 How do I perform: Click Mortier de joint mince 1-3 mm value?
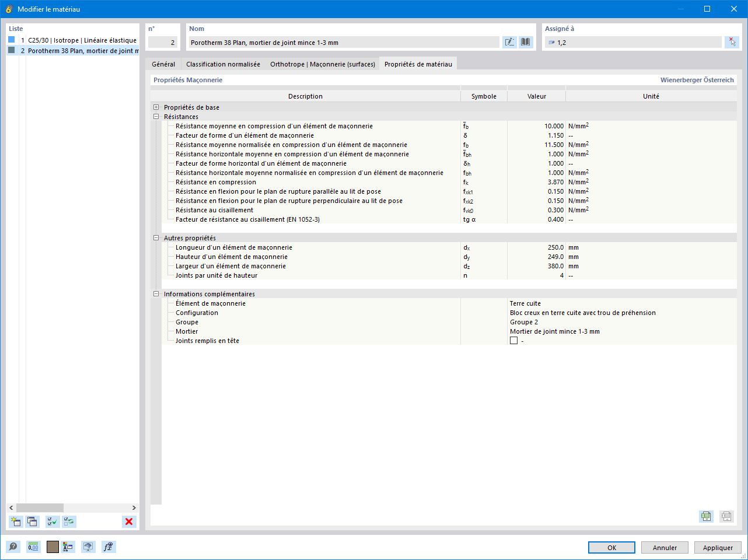point(554,331)
